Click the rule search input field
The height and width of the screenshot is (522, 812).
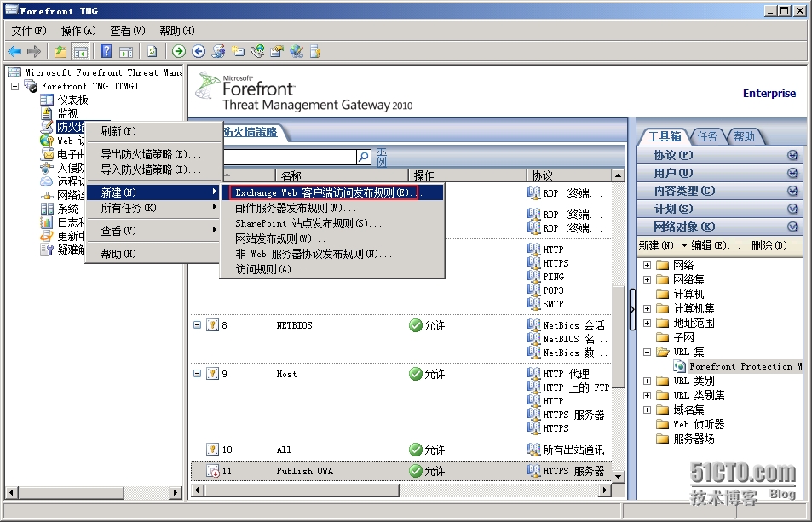pos(290,157)
